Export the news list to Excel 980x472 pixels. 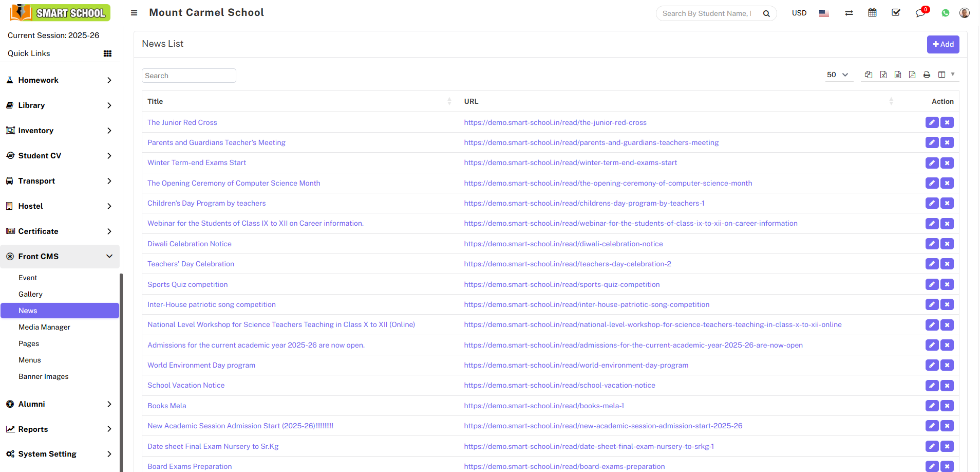click(883, 75)
